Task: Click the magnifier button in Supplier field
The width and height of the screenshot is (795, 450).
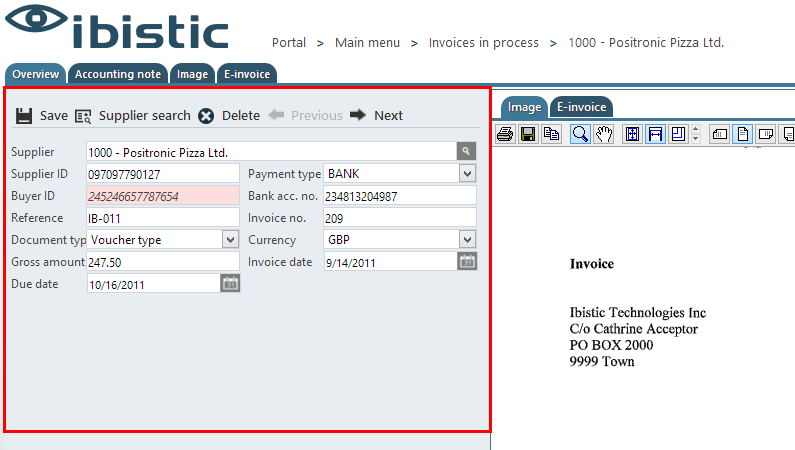Action: [466, 151]
